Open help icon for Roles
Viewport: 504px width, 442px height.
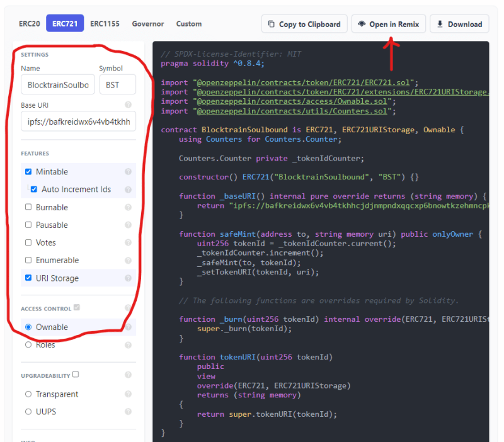point(128,345)
